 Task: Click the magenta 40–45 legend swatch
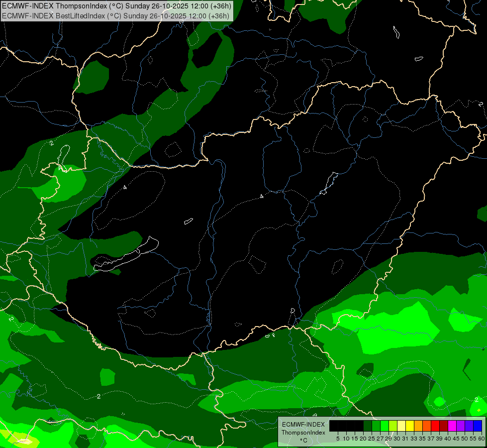click(x=452, y=426)
